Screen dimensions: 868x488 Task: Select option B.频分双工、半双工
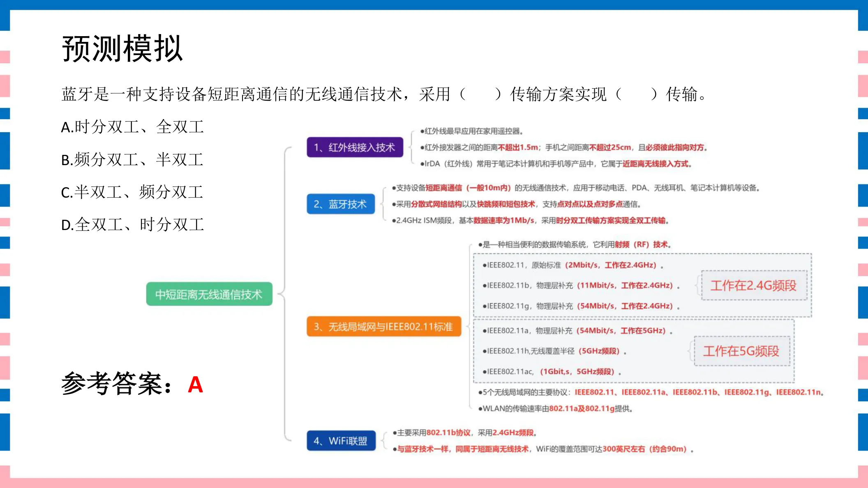pyautogui.click(x=132, y=159)
